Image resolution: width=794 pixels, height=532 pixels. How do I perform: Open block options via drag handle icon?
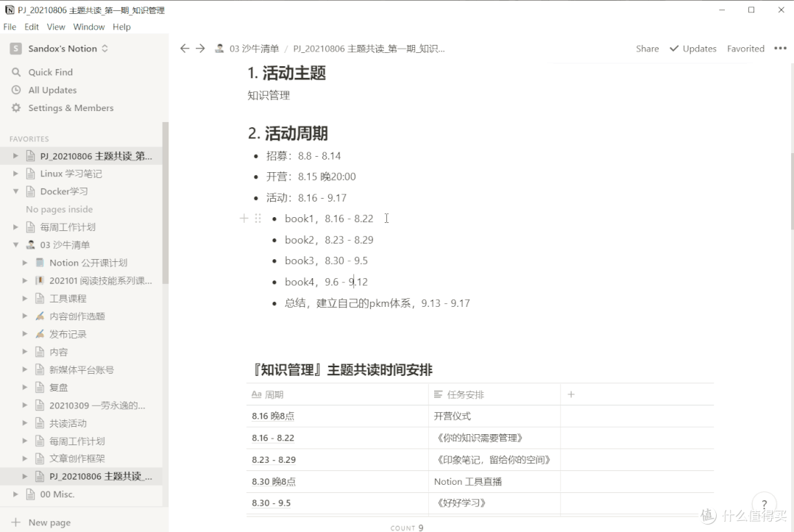pos(258,219)
